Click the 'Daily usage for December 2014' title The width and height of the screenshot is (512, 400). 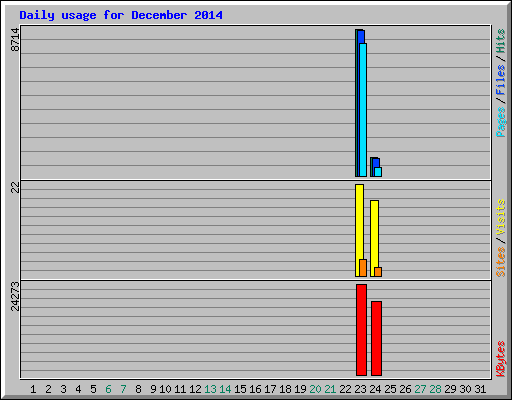[x=121, y=15]
